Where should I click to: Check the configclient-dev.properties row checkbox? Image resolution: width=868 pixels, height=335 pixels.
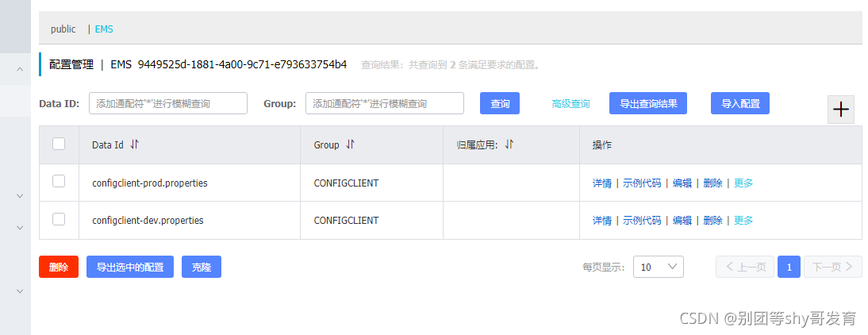point(59,219)
